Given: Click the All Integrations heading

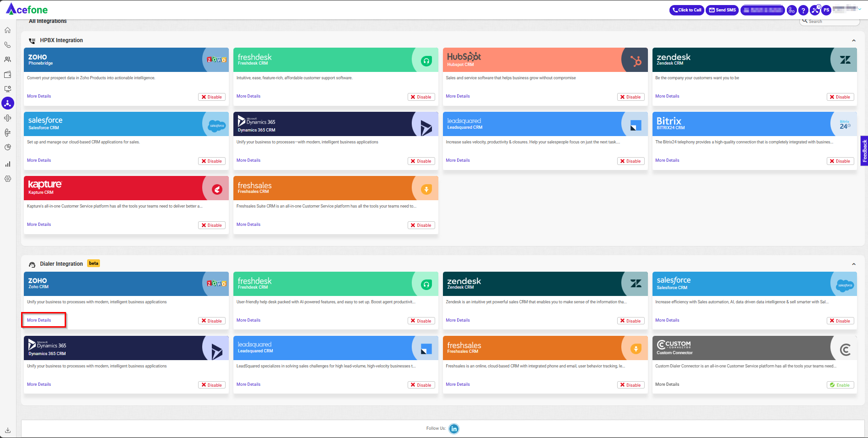Looking at the screenshot, I should (x=48, y=21).
